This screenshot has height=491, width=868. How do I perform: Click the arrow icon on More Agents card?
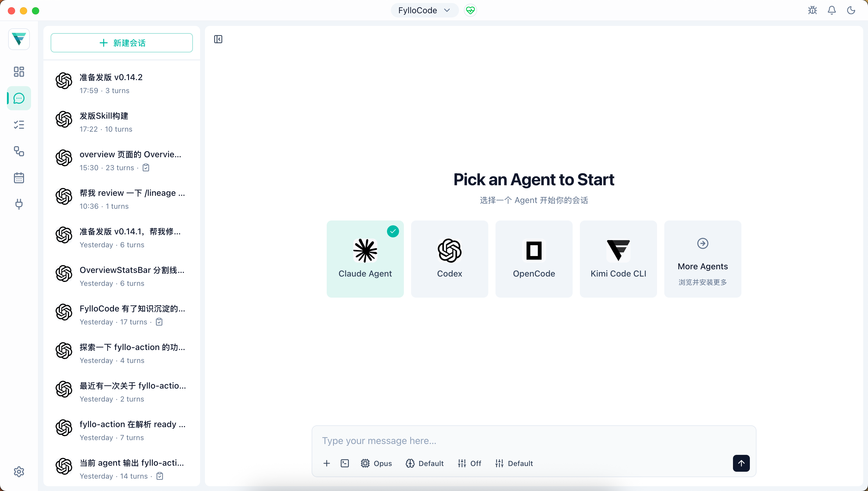click(703, 243)
